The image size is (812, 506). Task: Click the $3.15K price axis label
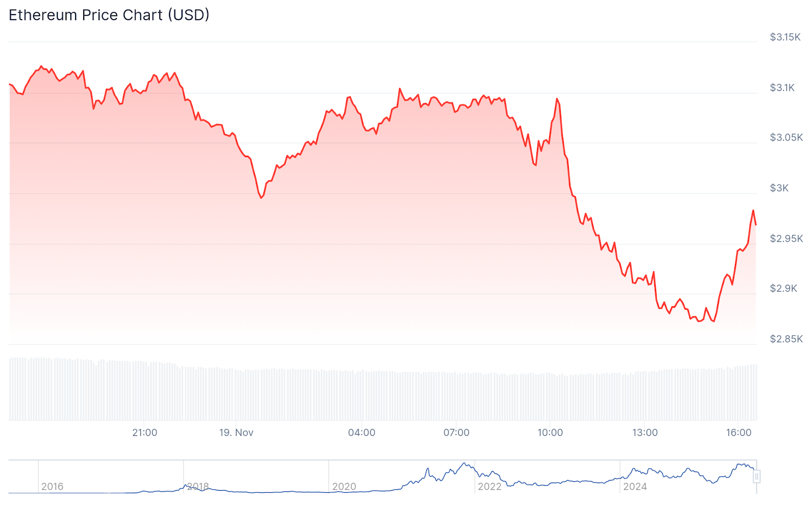click(785, 37)
